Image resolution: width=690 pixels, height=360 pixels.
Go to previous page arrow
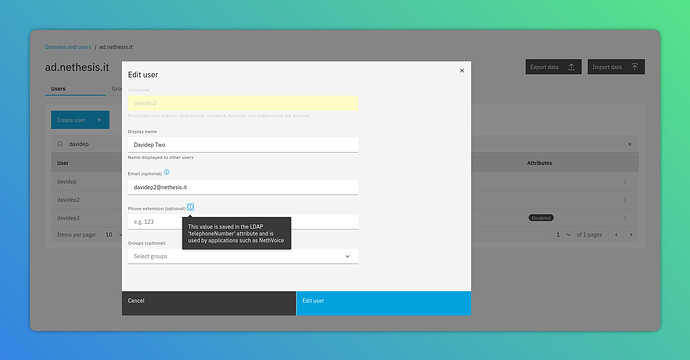tap(616, 235)
